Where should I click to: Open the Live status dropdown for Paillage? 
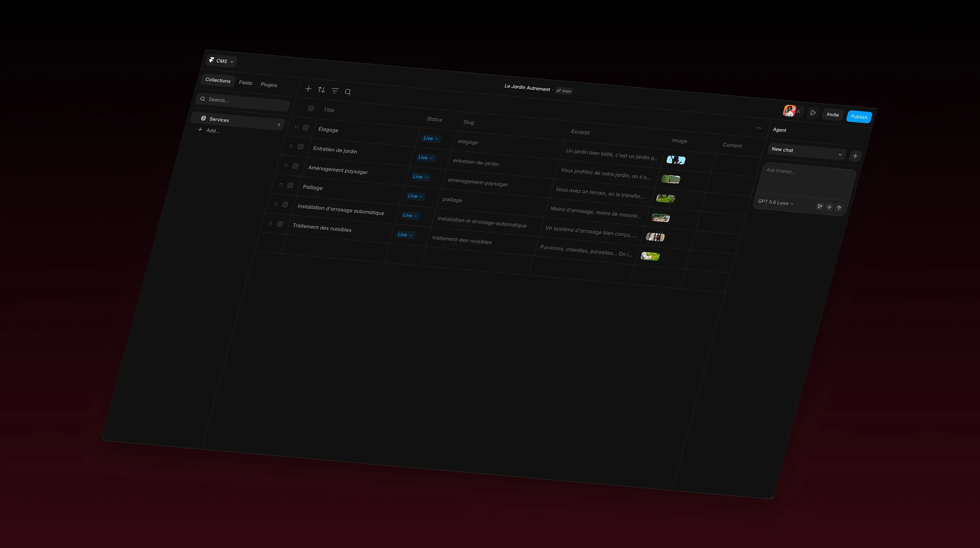coord(415,196)
